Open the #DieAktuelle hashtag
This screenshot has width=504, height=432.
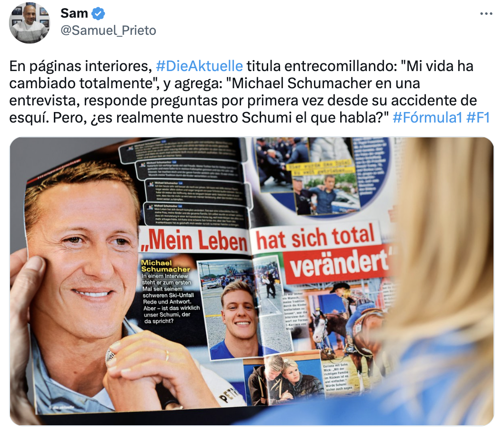point(199,66)
